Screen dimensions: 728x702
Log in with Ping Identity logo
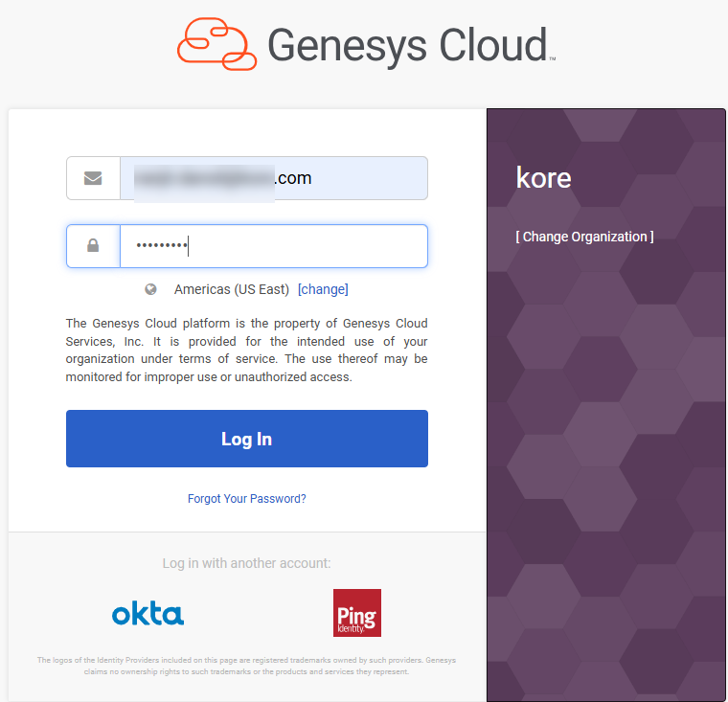pyautogui.click(x=357, y=613)
